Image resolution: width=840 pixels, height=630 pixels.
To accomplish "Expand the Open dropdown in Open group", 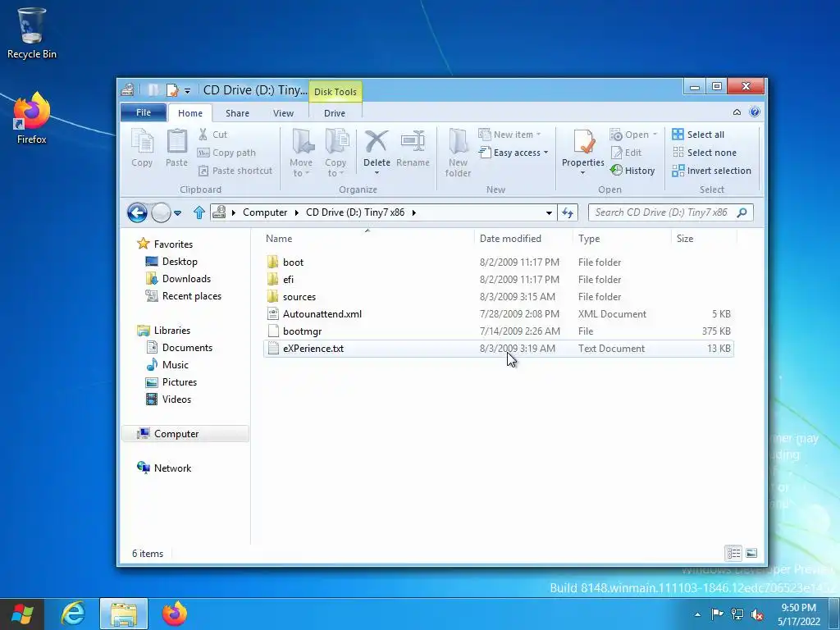I will [x=655, y=135].
